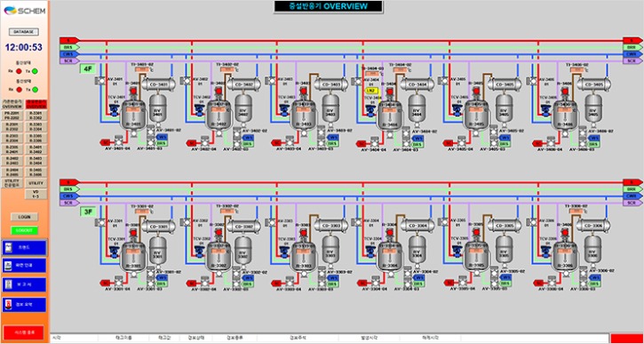Open R-3405 R-3406 screen
Screen dimensions: 644x344
[x=36, y=172]
